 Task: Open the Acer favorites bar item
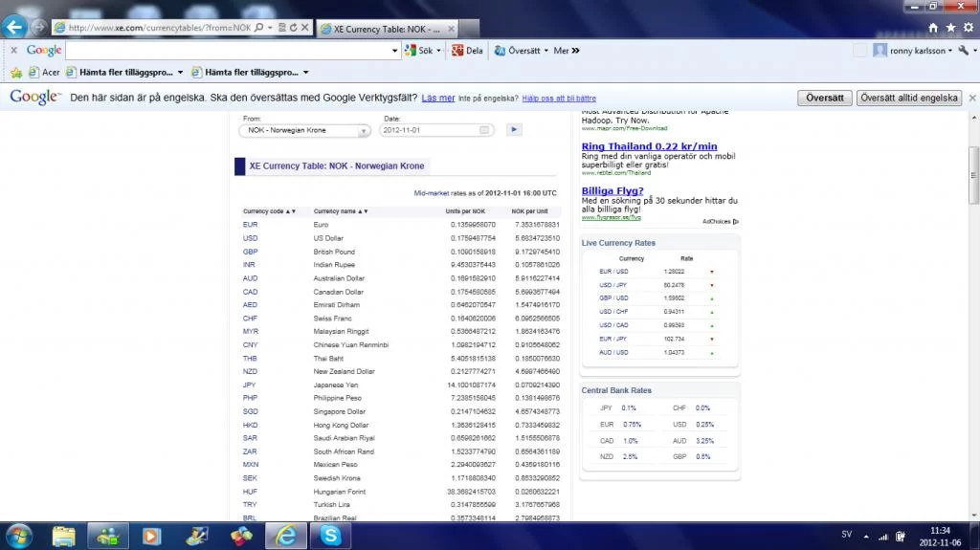[x=44, y=72]
